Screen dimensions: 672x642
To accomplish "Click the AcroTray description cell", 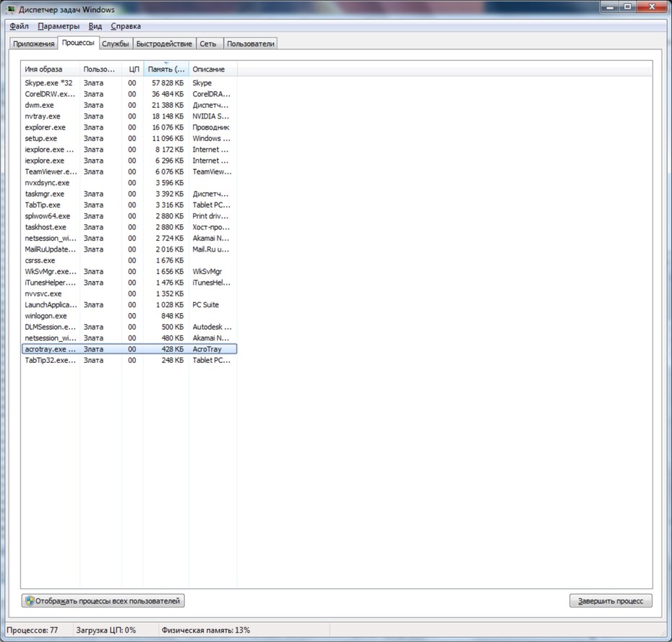I will pyautogui.click(x=207, y=349).
